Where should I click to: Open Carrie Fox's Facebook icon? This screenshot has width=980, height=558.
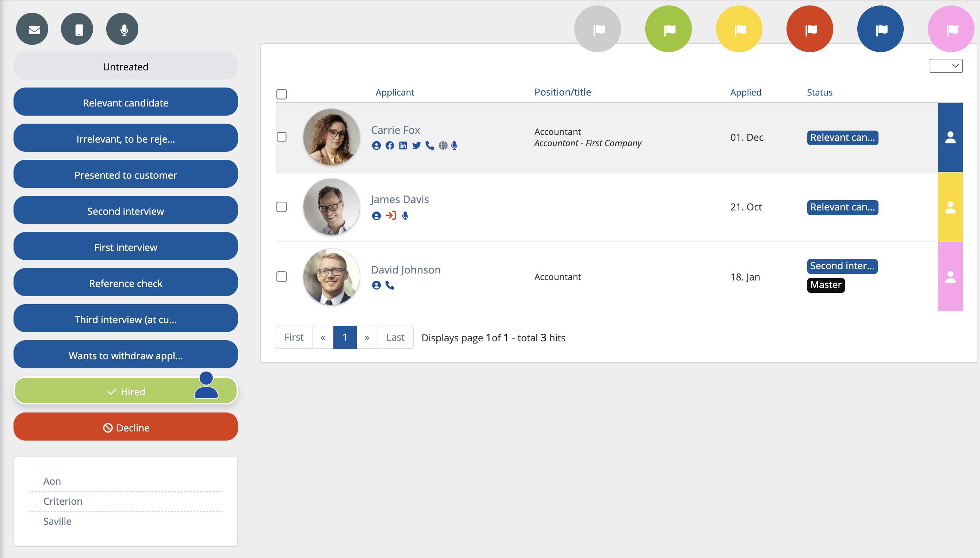(389, 146)
